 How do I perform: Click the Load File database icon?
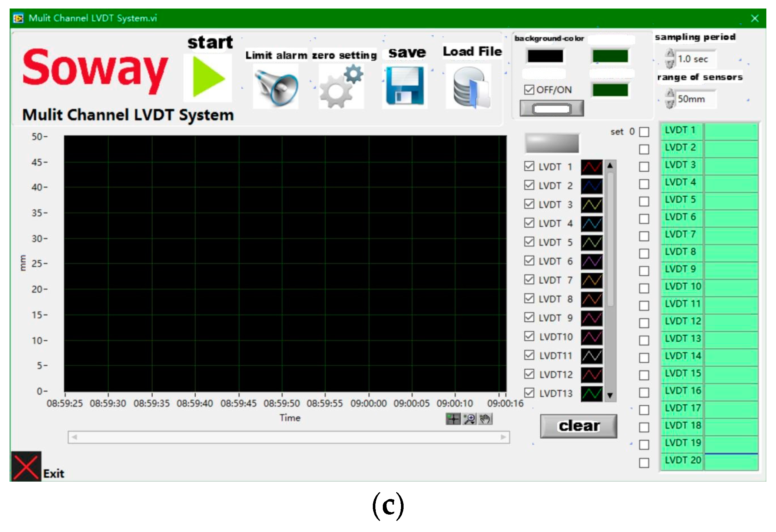pos(469,87)
